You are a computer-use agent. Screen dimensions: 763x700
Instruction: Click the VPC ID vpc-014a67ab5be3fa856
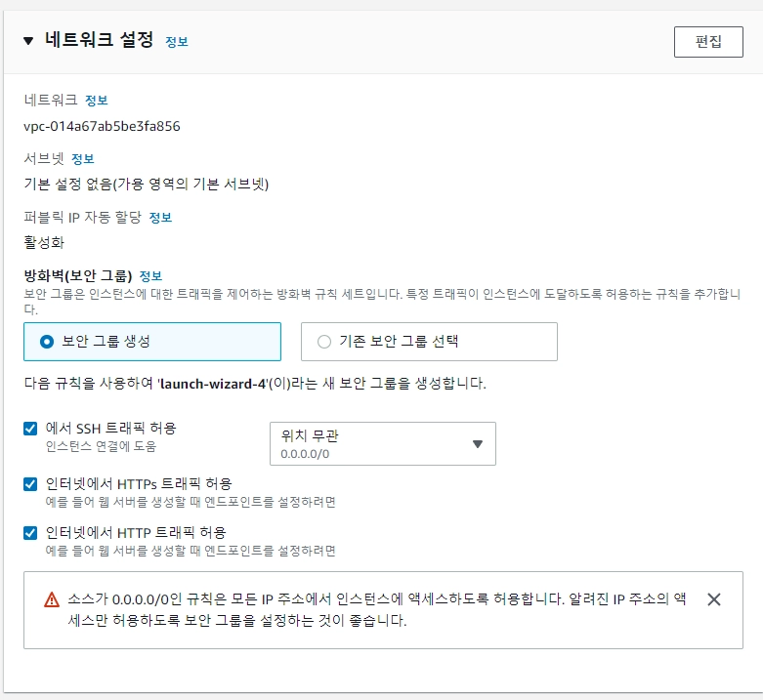[x=102, y=126]
